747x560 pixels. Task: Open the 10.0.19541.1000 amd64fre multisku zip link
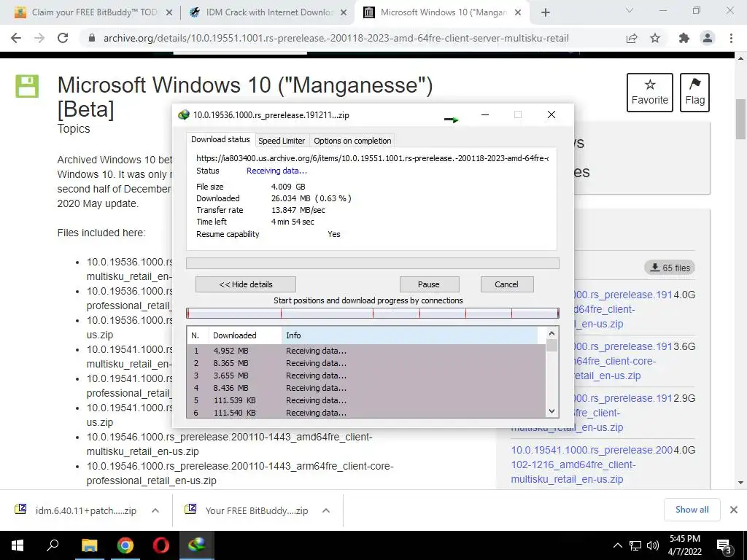(592, 464)
